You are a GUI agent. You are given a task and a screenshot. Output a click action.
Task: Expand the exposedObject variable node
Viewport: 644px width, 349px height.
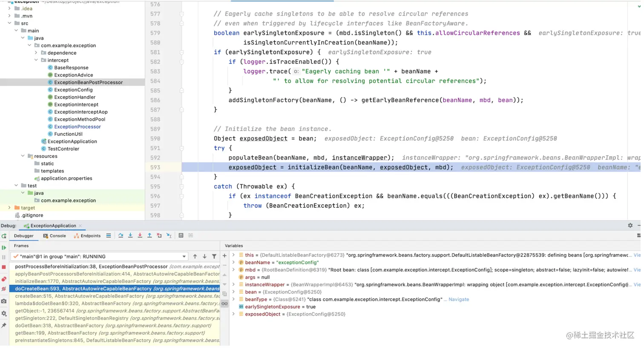[x=233, y=314]
